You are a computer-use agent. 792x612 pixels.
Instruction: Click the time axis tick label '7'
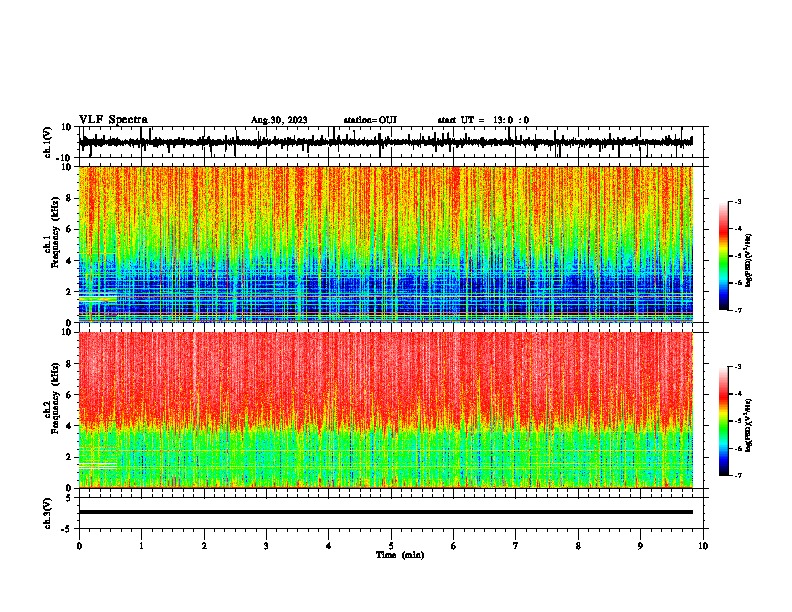(516, 546)
